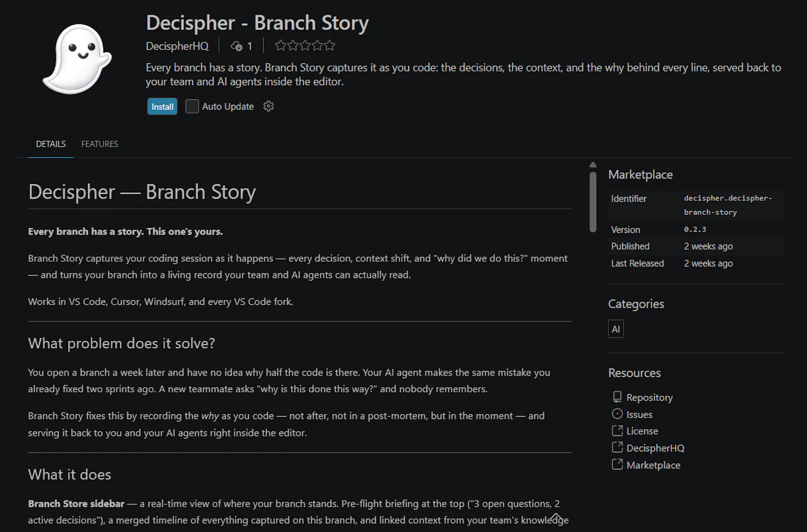Open the DecispherHQ resource link
807x532 pixels.
(655, 448)
